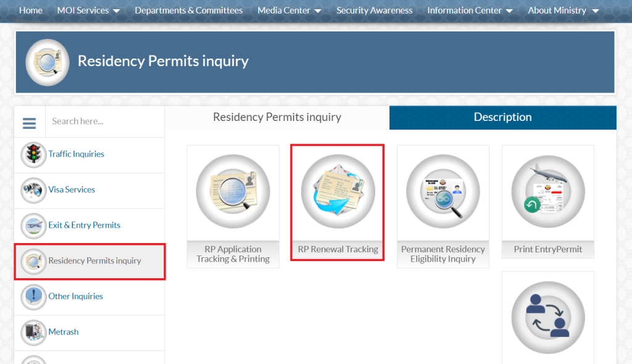Viewport: 632px width, 364px height.
Task: Expand the Information Center dropdown arrow
Action: [509, 11]
